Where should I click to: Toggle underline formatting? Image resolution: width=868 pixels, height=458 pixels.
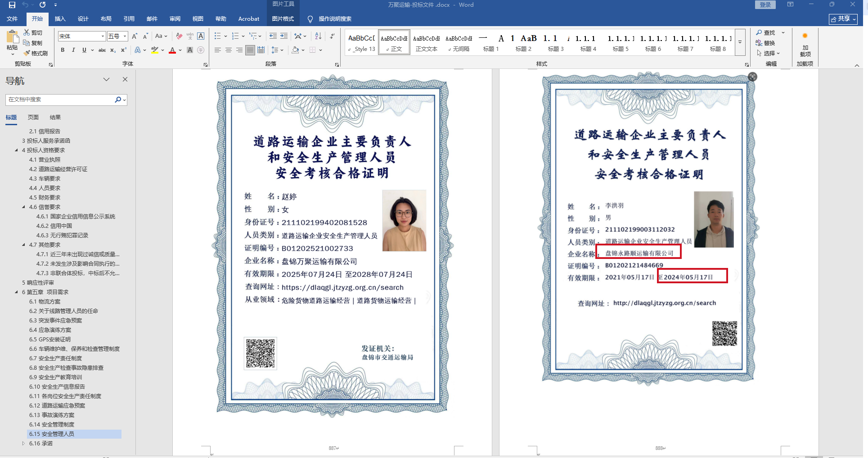84,50
